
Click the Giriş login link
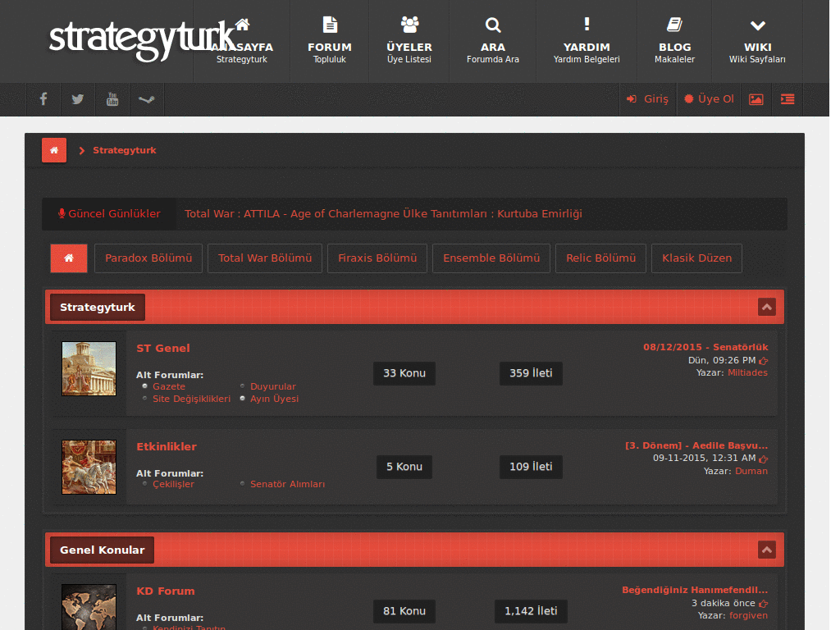648,99
